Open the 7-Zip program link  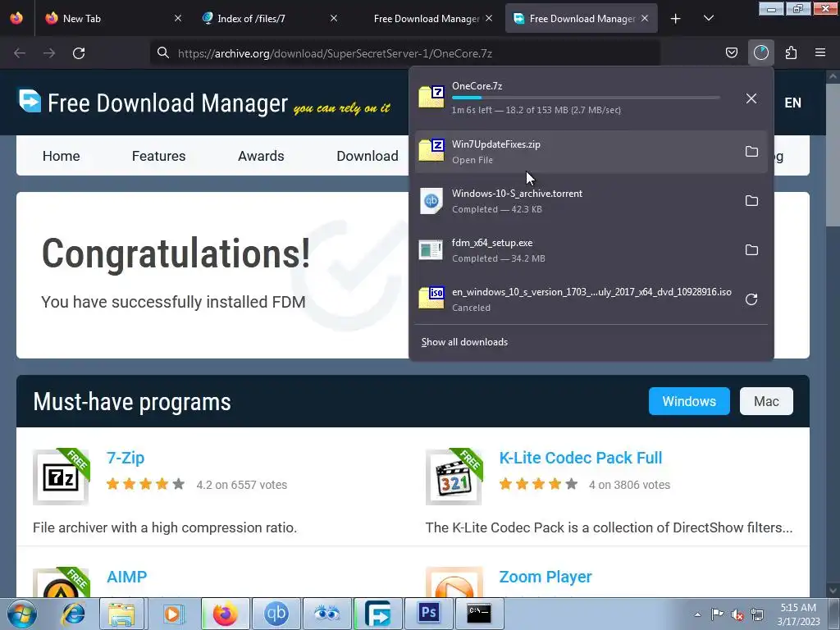126,458
